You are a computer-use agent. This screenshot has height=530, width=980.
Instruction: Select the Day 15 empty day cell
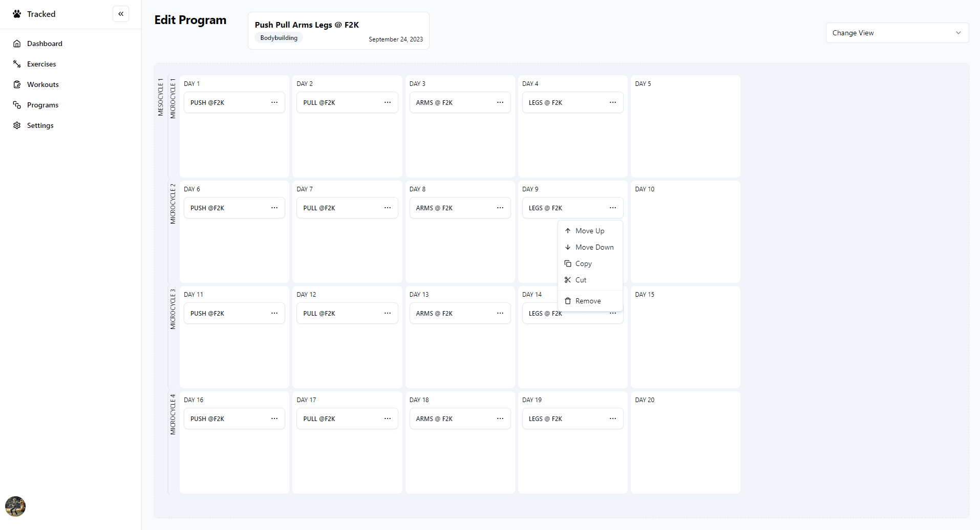(x=685, y=337)
